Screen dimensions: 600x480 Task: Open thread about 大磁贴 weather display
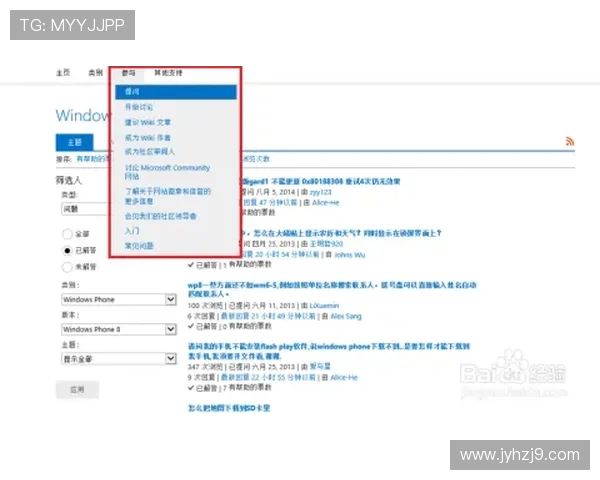(341, 233)
